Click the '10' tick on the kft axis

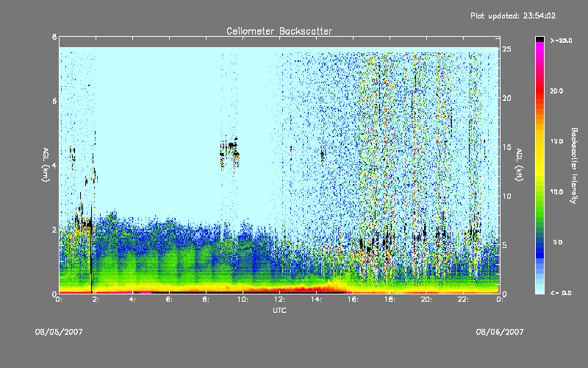coord(506,196)
